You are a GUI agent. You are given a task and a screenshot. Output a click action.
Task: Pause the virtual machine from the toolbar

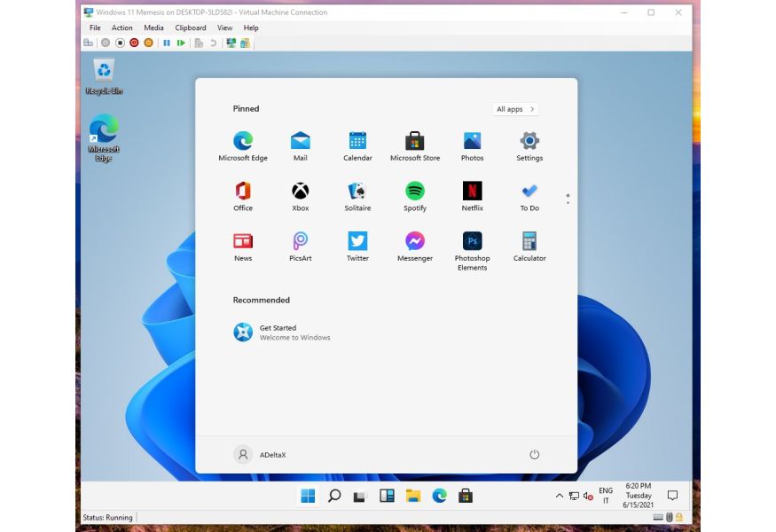tap(167, 43)
